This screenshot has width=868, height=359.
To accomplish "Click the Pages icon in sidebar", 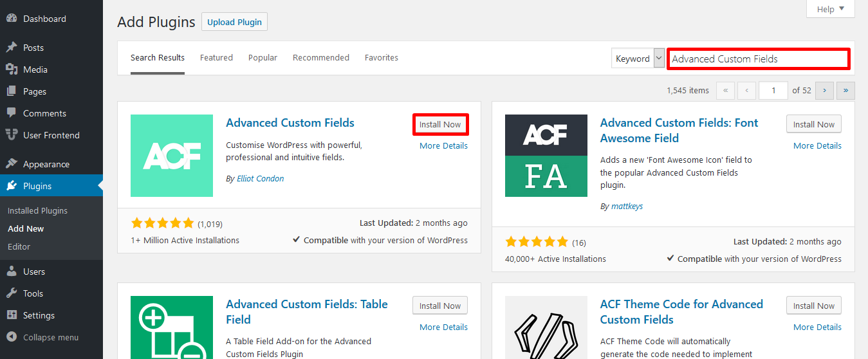I will tap(11, 91).
